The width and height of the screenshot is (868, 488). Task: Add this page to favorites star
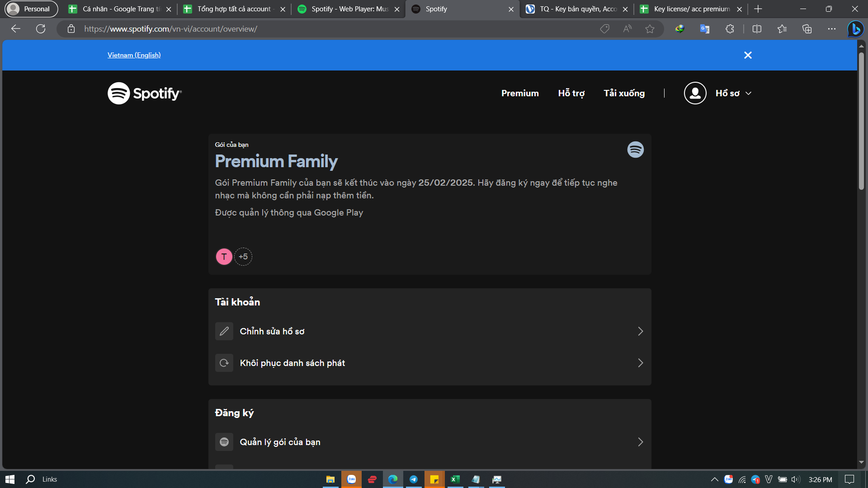coord(650,29)
